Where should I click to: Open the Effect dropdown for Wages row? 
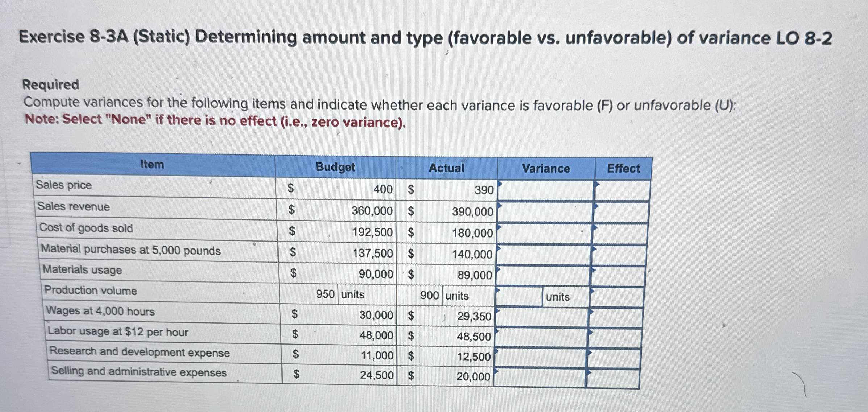[x=621, y=316]
